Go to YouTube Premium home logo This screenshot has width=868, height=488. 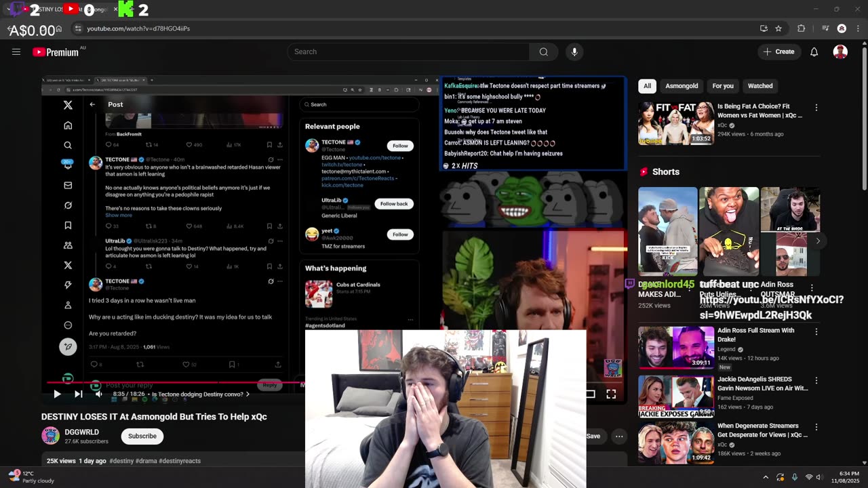(x=56, y=52)
